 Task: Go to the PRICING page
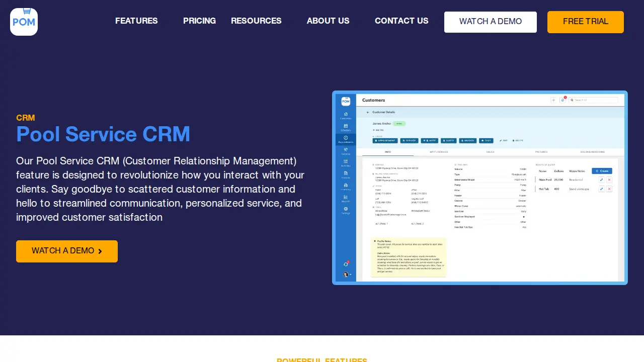[199, 21]
